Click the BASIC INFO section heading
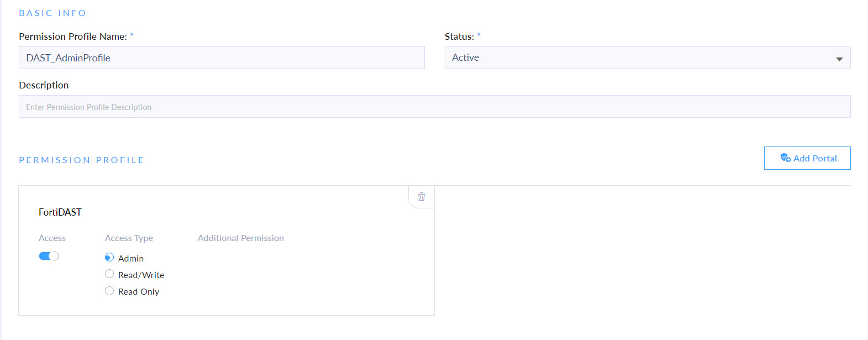The image size is (868, 340). pyautogui.click(x=52, y=13)
